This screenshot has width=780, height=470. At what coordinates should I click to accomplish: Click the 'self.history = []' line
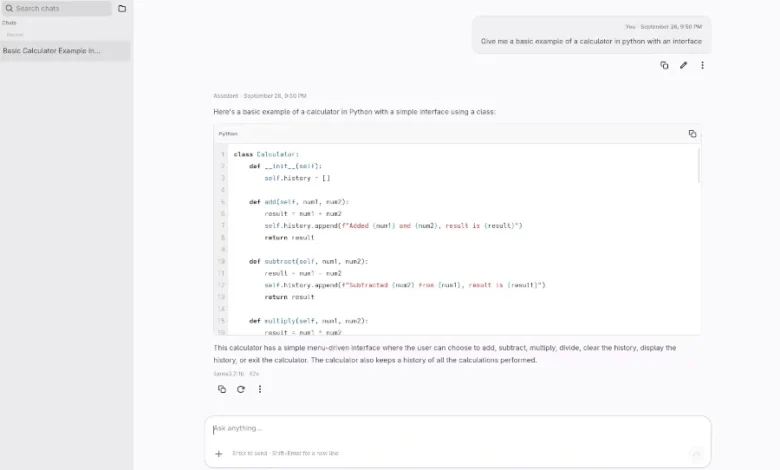297,178
